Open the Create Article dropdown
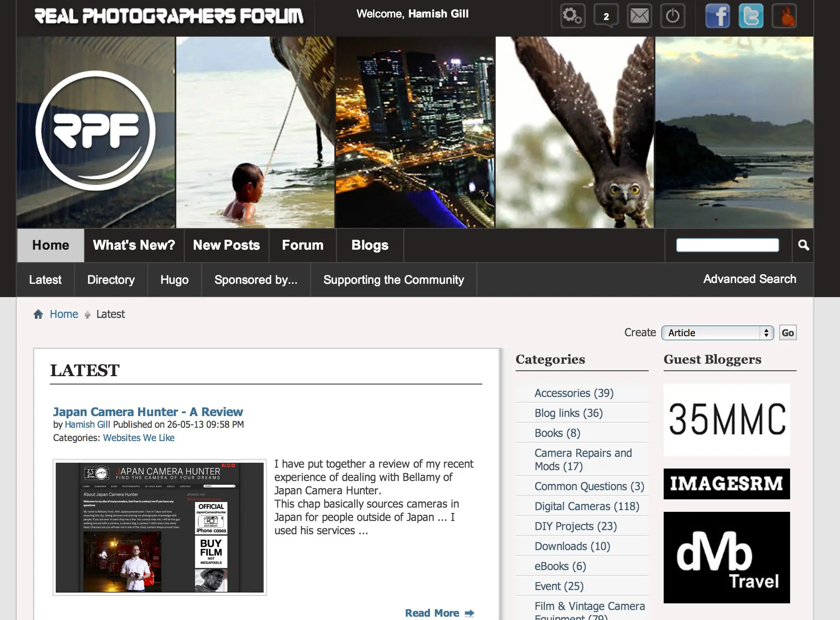The image size is (840, 620). [717, 333]
